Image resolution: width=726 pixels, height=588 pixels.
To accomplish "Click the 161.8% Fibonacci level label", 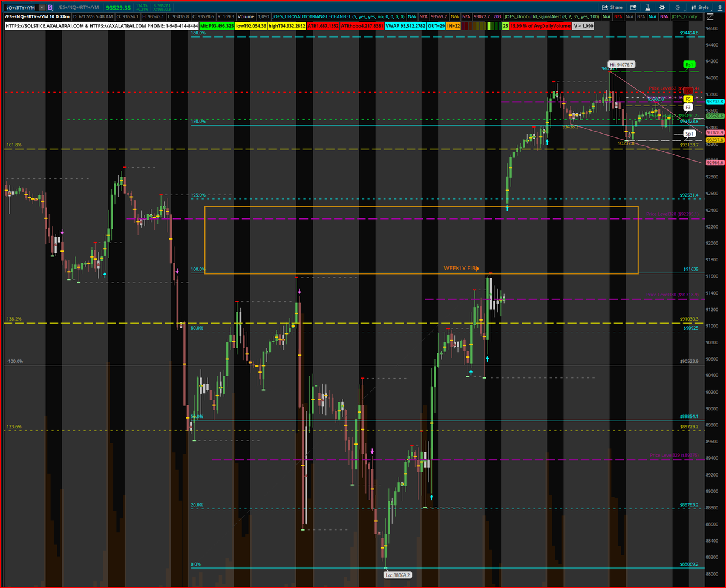I will point(14,145).
